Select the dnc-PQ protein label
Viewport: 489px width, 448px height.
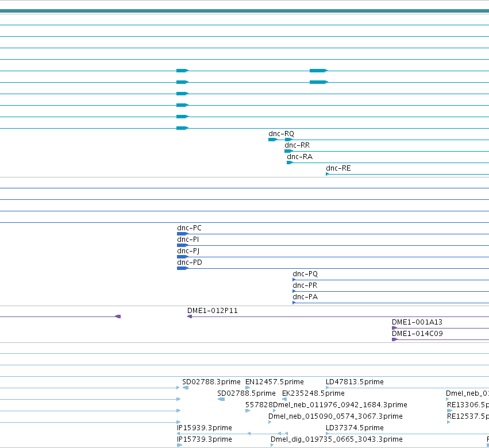[x=305, y=274]
